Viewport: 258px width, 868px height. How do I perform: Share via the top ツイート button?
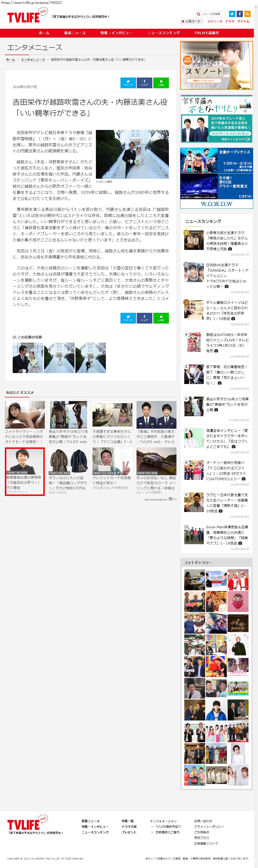coord(128,83)
